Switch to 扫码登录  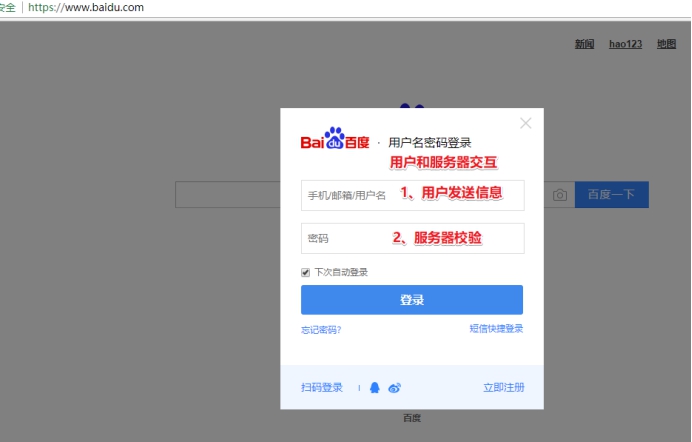click(x=322, y=388)
